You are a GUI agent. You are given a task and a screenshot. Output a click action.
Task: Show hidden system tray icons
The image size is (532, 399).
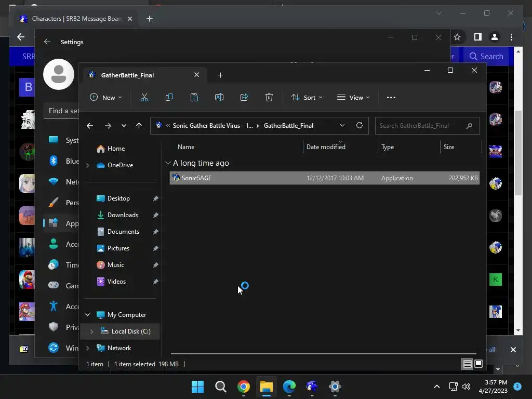[x=437, y=387]
